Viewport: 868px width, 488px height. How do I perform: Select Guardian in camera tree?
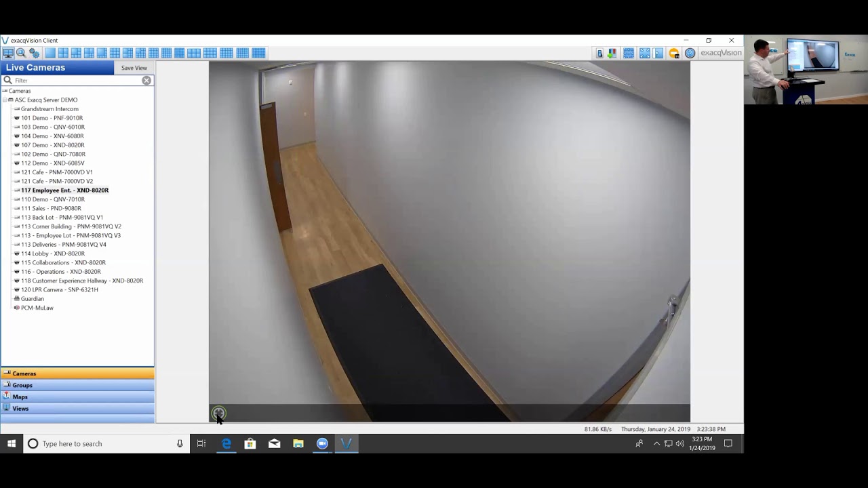33,298
